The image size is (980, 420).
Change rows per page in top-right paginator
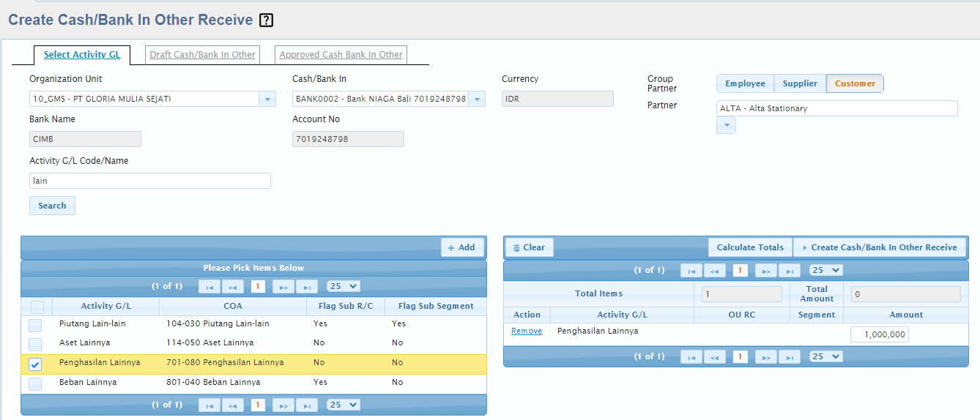[x=825, y=270]
